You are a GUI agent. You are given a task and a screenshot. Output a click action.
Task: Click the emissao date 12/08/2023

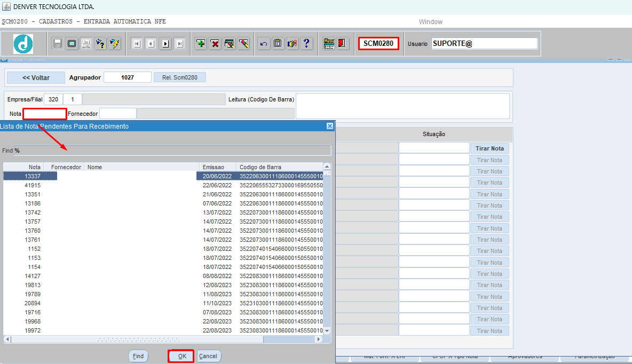(x=217, y=285)
